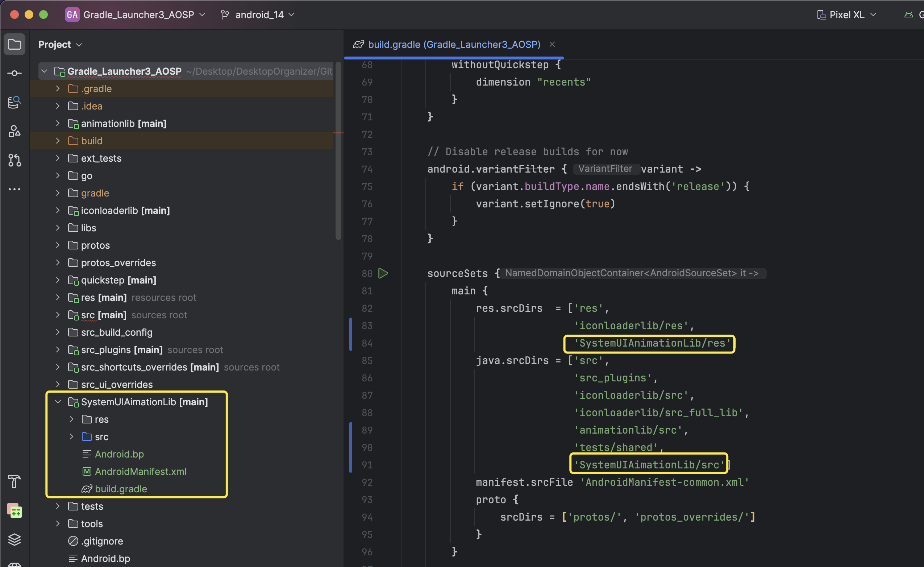The width and height of the screenshot is (924, 567).
Task: Click the project tree vertical scrollbar
Action: [x=338, y=150]
